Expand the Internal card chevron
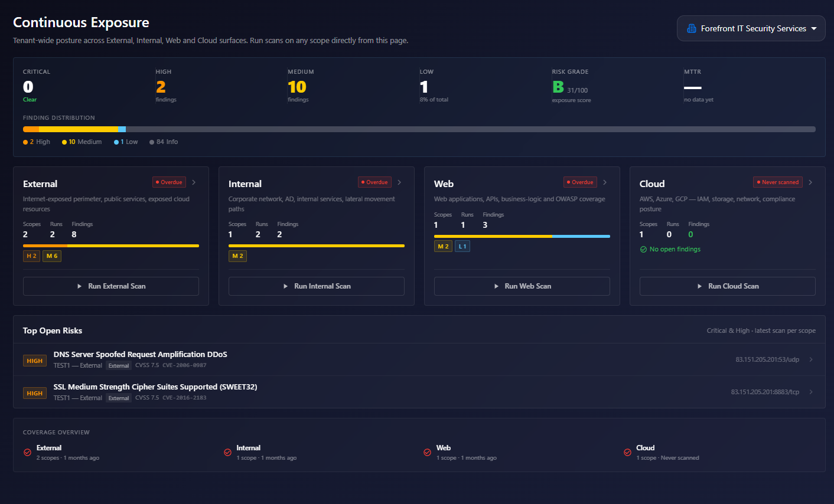 pos(399,182)
